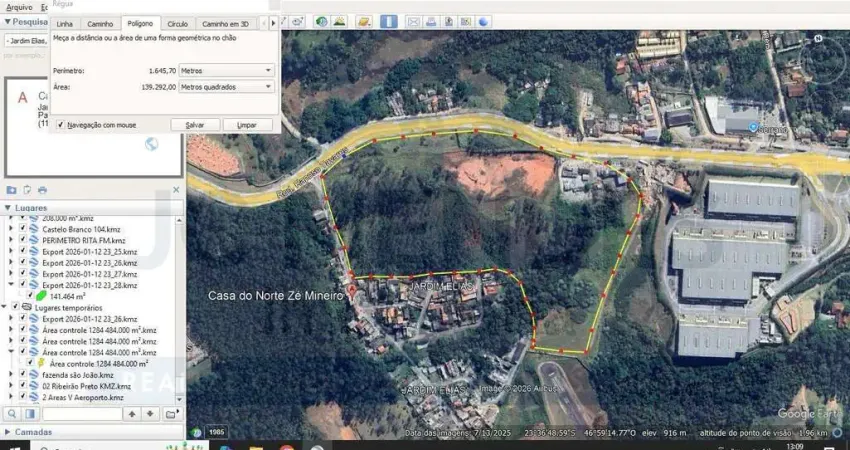The height and width of the screenshot is (450, 850).
Task: Open view in Google Maps toolbar icon
Action: [x=466, y=22]
